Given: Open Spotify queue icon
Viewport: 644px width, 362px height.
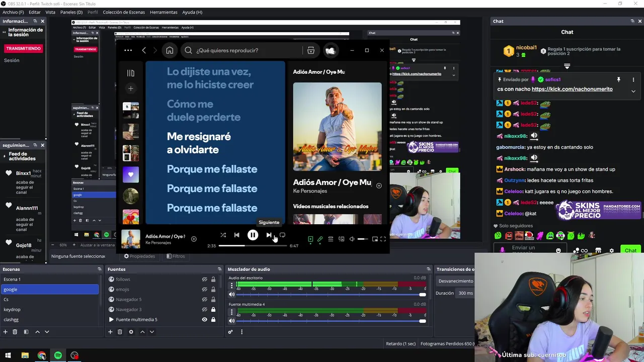Looking at the screenshot, I should tap(331, 239).
